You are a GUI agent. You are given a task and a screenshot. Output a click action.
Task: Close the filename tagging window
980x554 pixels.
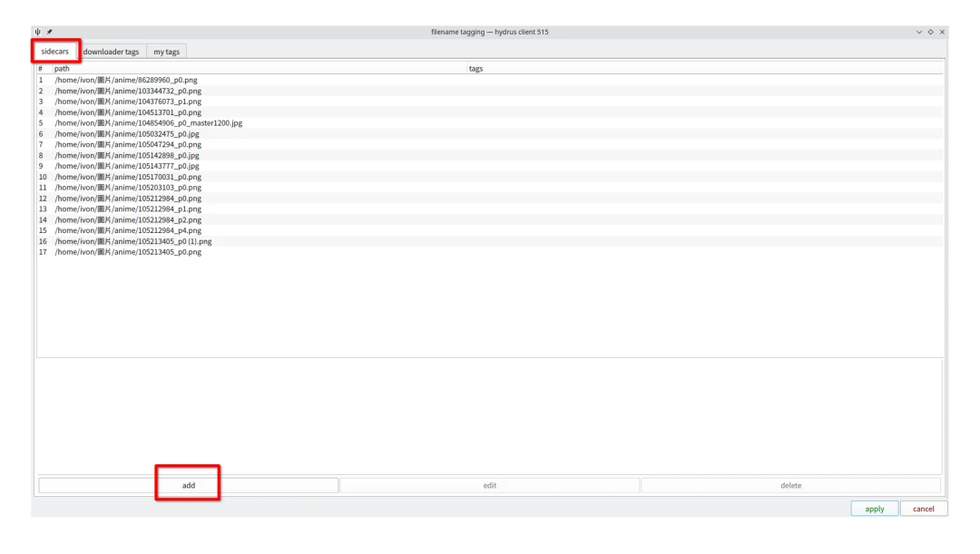942,32
